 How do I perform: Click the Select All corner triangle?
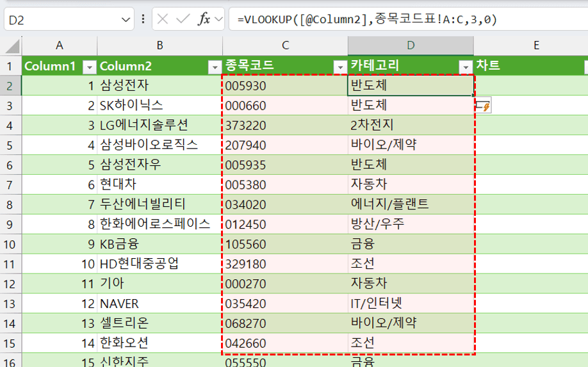coord(12,47)
